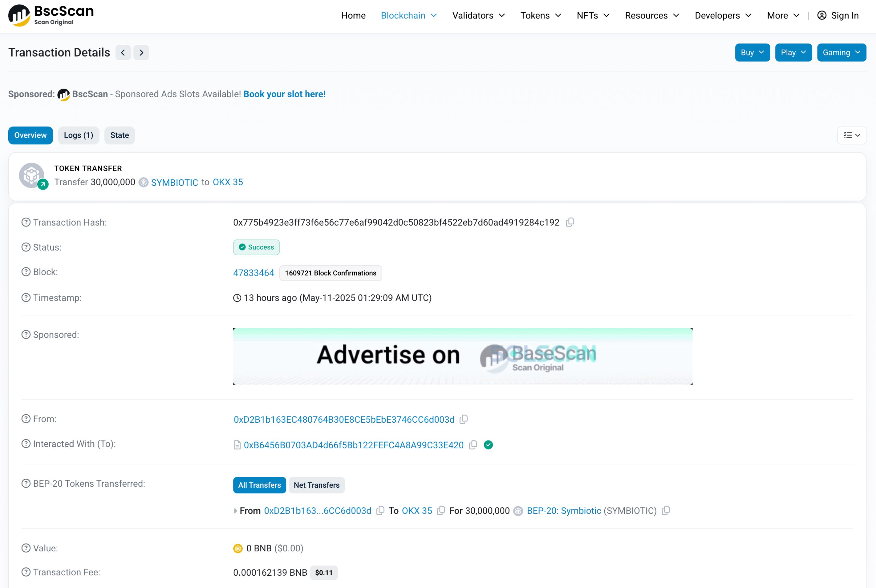Viewport: 876px width, 588px height.
Task: Go to Home in navigation
Action: click(x=353, y=15)
